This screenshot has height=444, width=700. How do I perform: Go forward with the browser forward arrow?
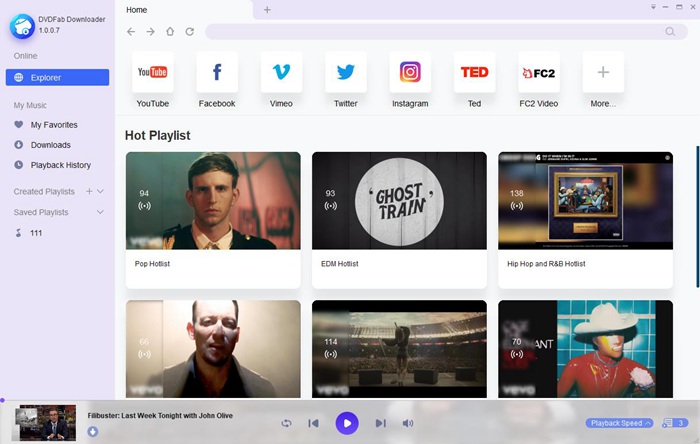(x=150, y=32)
